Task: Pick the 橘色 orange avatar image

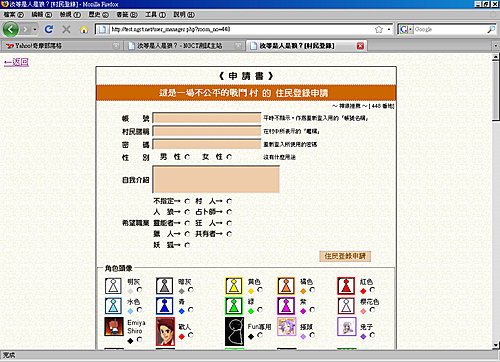Action: click(286, 286)
